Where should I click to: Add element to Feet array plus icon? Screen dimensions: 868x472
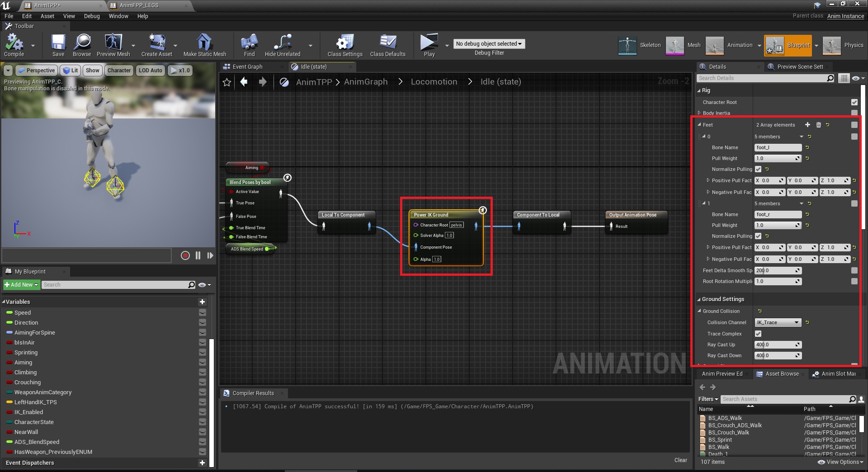point(807,125)
